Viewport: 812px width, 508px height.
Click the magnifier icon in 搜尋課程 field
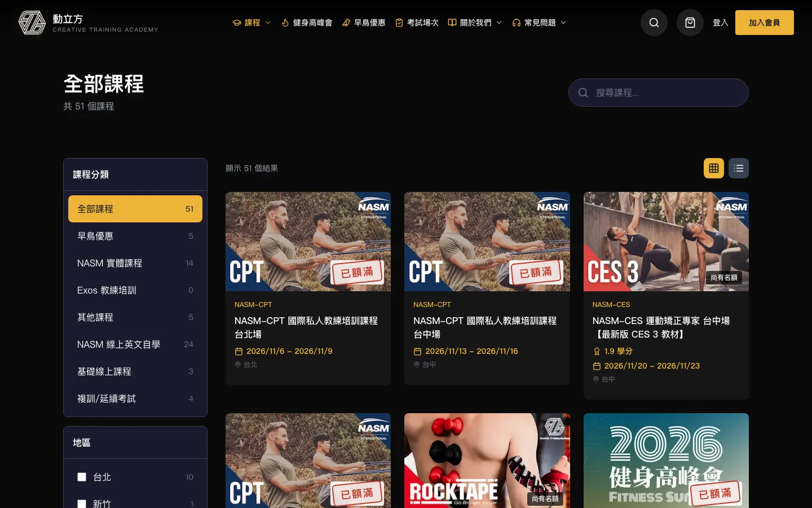coord(583,93)
